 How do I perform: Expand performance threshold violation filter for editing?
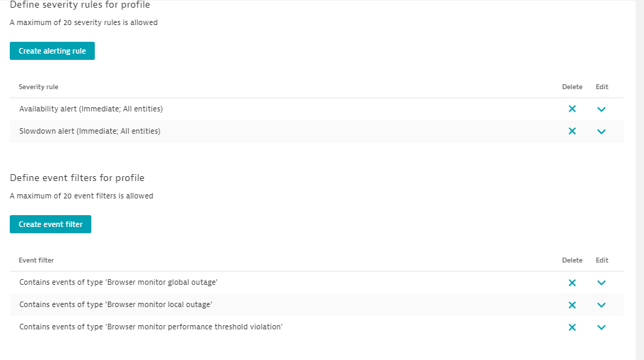click(x=601, y=327)
